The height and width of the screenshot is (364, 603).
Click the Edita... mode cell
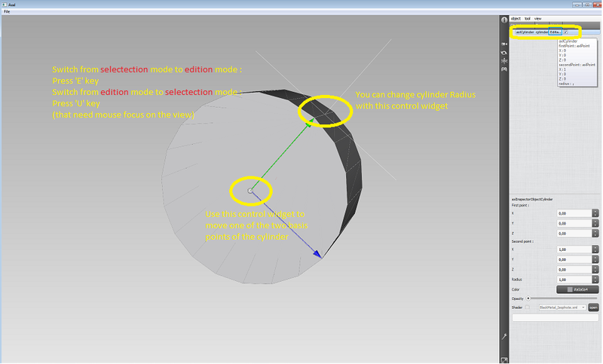[556, 32]
